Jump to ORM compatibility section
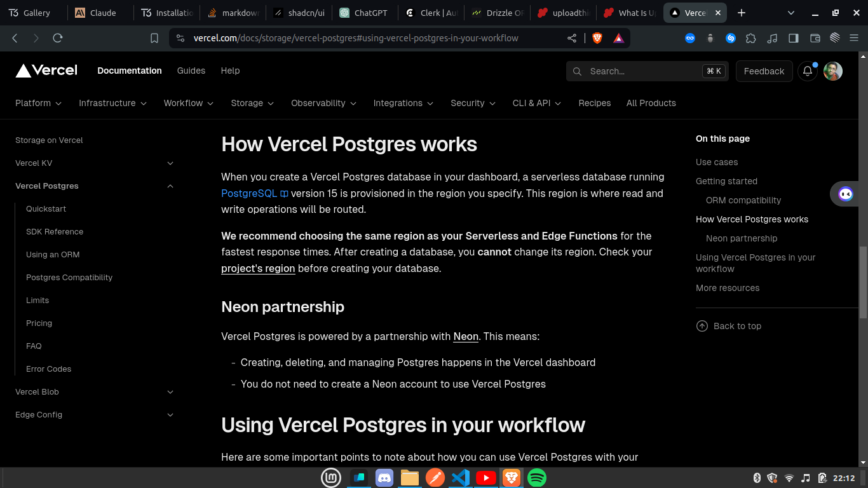 743,200
